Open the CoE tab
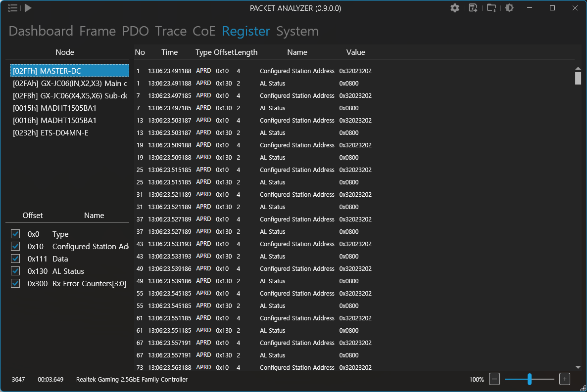This screenshot has width=587, height=392. (x=204, y=31)
